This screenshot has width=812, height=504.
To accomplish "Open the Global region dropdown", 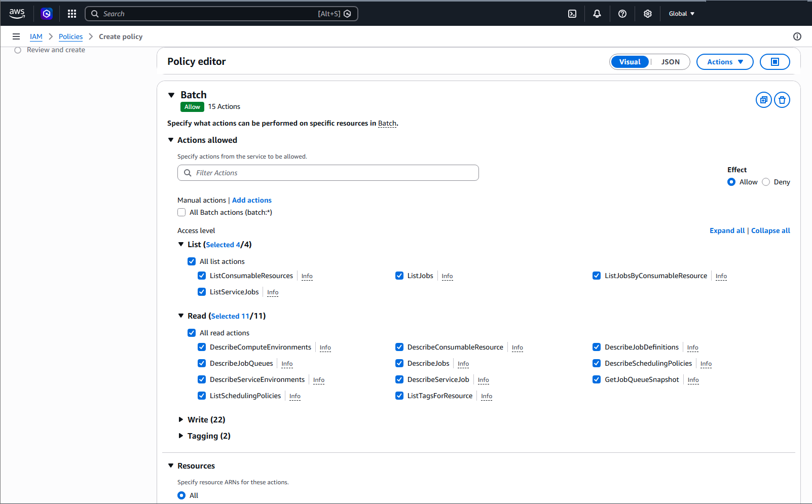I will [681, 14].
